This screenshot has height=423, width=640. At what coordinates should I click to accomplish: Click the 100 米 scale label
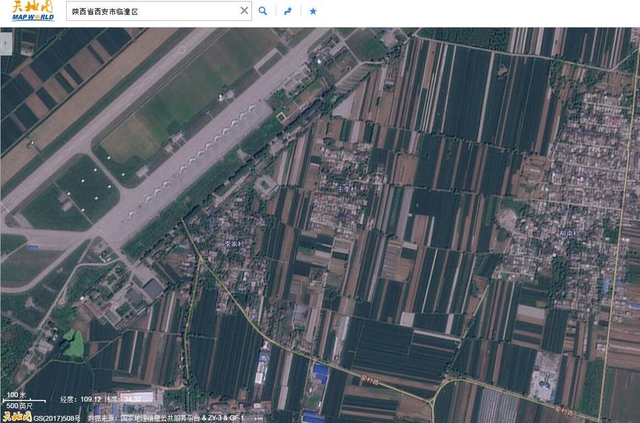[x=16, y=395]
